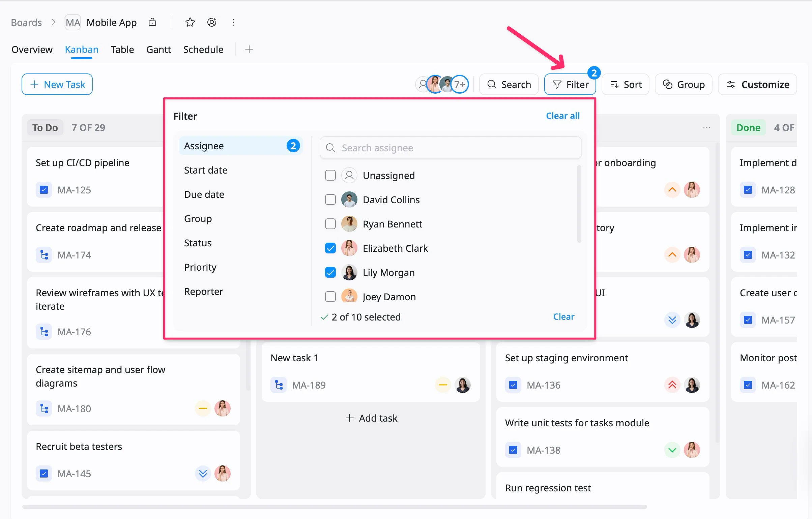
Task: Click Add task below New task 1
Action: (371, 418)
